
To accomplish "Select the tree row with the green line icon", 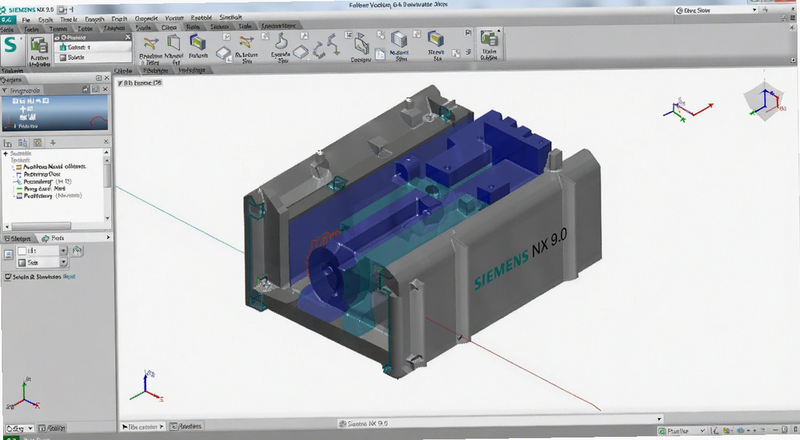I will pos(41,188).
